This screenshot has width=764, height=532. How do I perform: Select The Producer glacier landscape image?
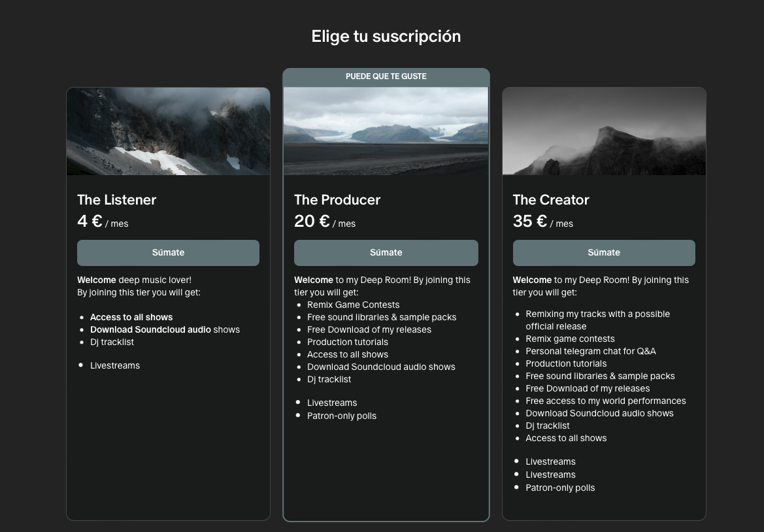point(386,131)
